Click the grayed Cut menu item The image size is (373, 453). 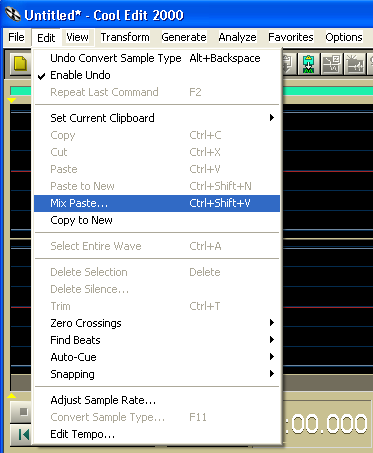coord(157,152)
